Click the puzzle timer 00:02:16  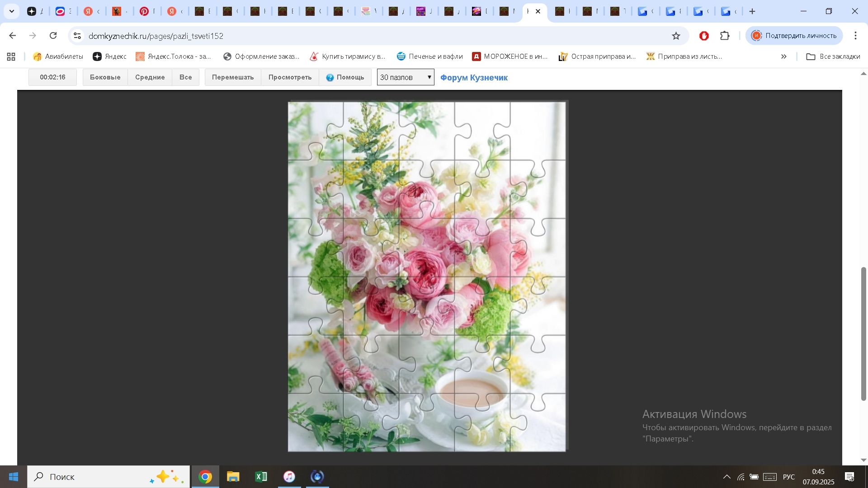click(52, 77)
